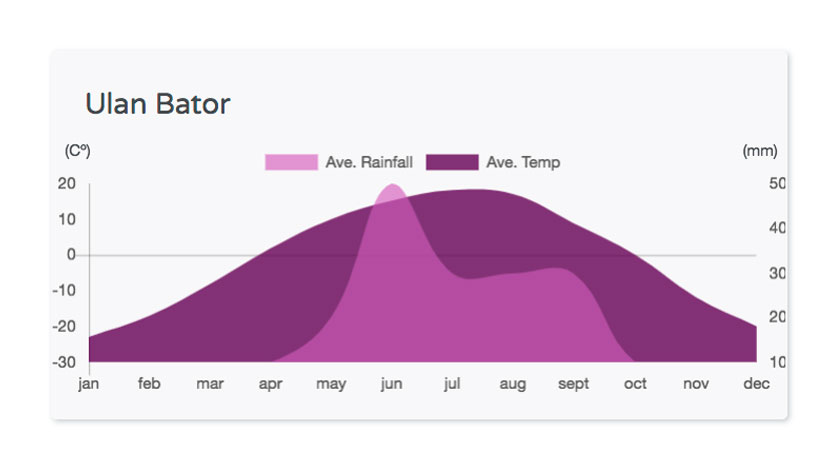Click the (C°) temperature axis unit label
The width and height of the screenshot is (830, 474).
tap(77, 151)
